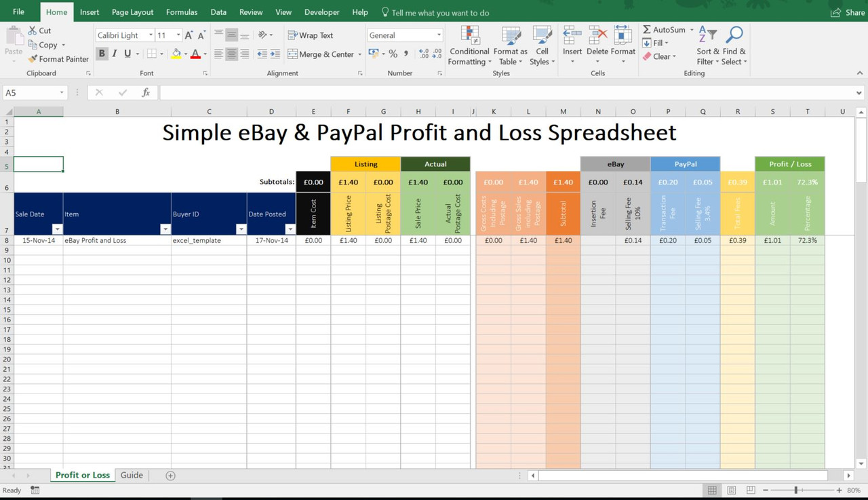Align text to the left
The height and width of the screenshot is (500, 868).
[218, 54]
